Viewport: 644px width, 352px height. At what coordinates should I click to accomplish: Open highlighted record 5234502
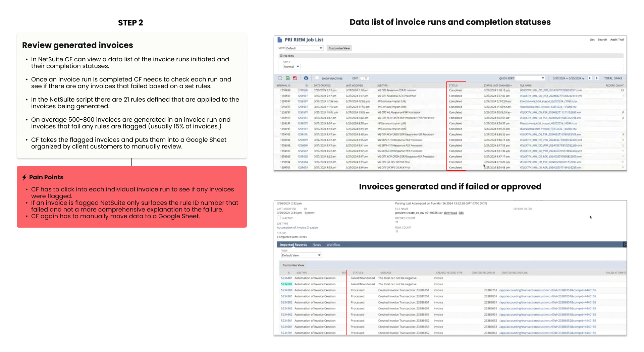(x=286, y=284)
